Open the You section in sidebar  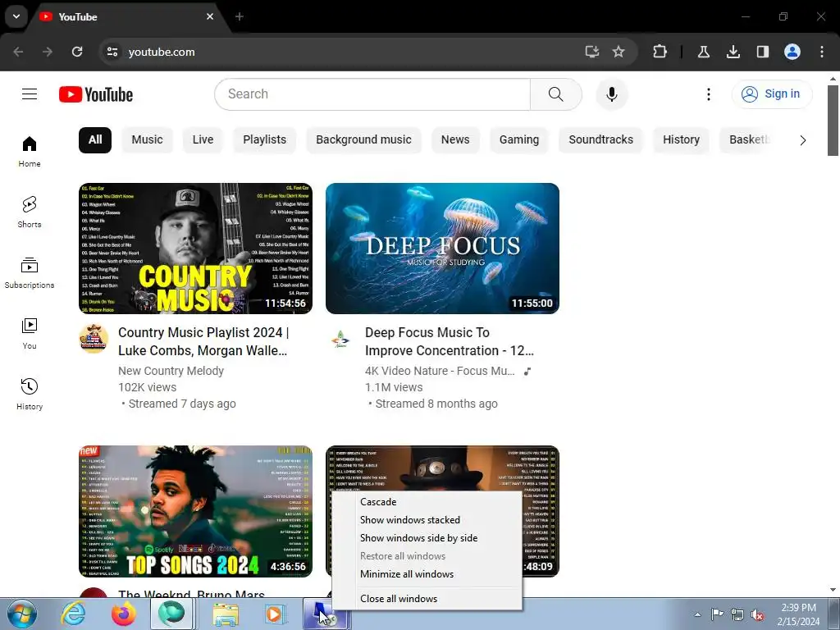coord(30,333)
